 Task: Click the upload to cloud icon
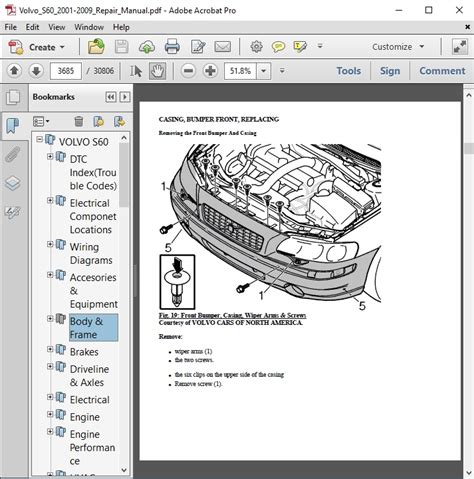(147, 47)
